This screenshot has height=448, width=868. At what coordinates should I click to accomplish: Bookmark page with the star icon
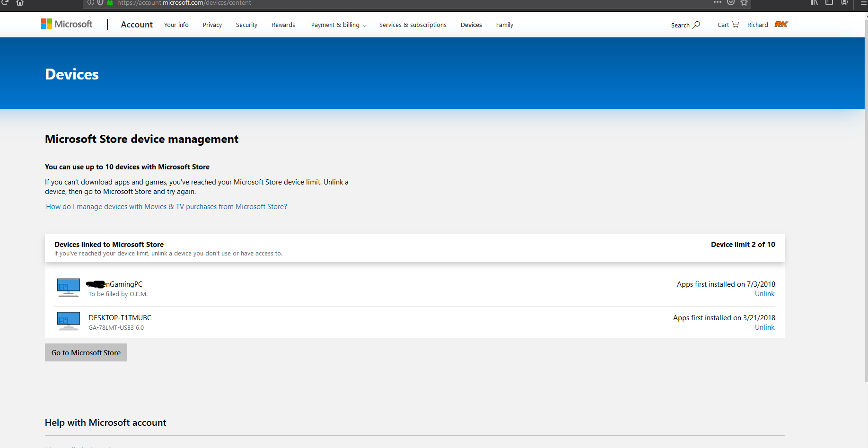(x=744, y=3)
